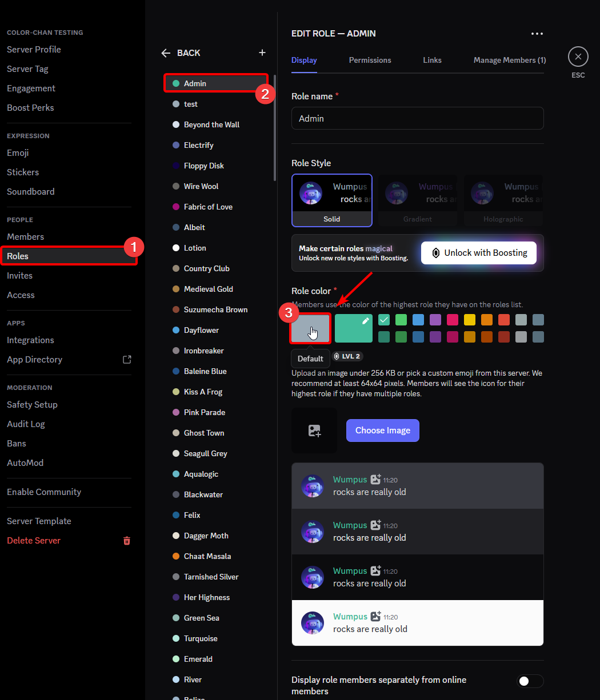600x700 pixels.
Task: Select the red role color swatch
Action: [x=503, y=320]
